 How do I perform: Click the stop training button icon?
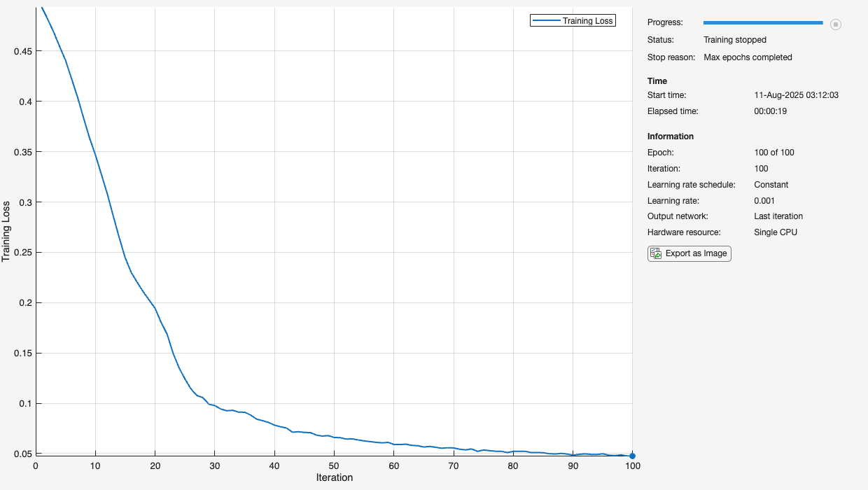[836, 24]
